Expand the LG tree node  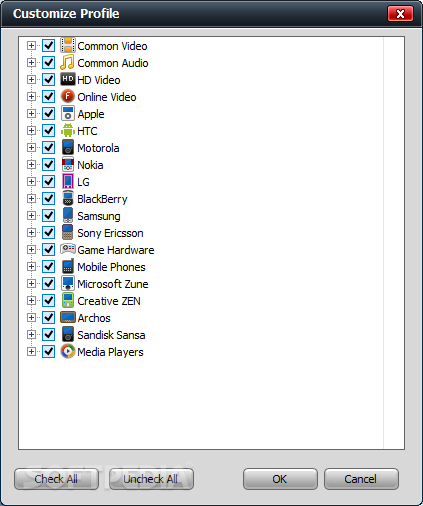point(31,181)
